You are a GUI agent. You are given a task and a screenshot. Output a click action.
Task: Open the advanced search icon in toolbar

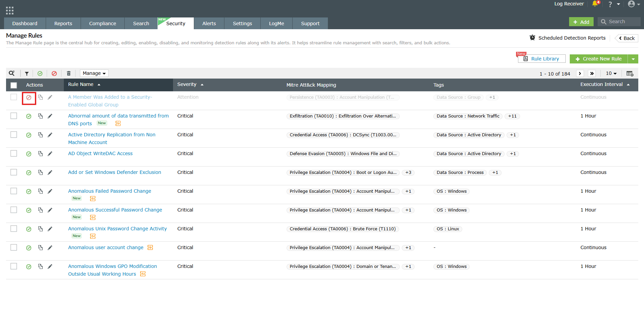click(x=12, y=73)
